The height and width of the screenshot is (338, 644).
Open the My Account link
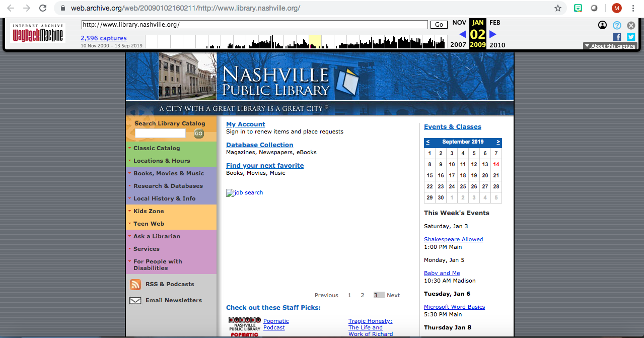coord(246,124)
